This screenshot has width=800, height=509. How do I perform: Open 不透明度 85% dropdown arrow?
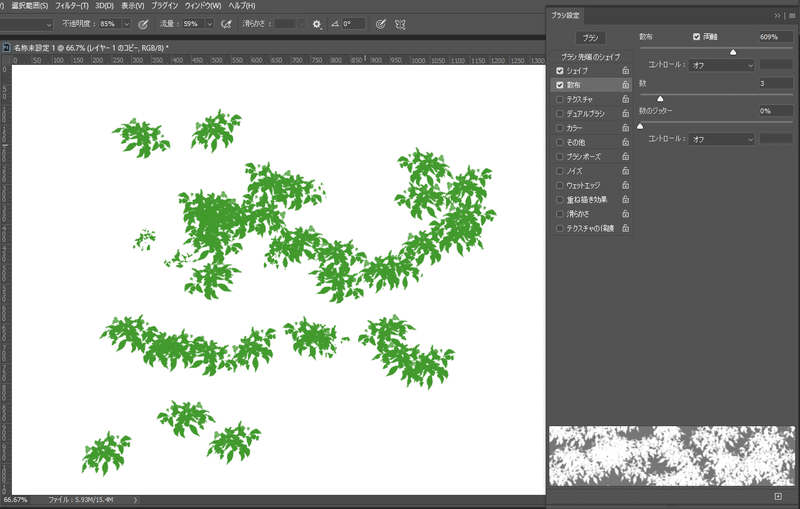[x=127, y=24]
